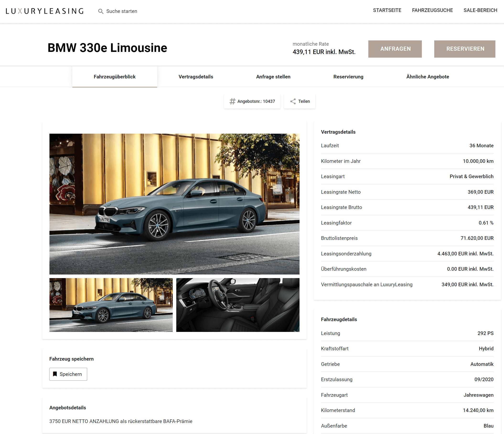Image resolution: width=504 pixels, height=434 pixels.
Task: Click the share icon next to Teilen
Action: 293,101
